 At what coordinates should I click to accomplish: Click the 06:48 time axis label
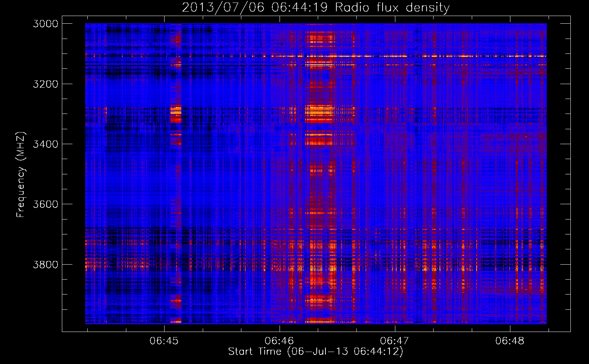coord(510,341)
